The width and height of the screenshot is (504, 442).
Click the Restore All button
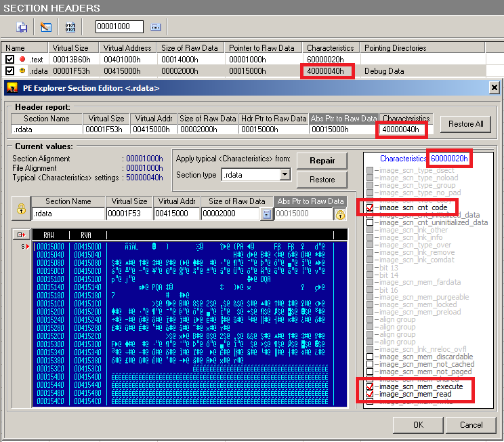(x=466, y=124)
